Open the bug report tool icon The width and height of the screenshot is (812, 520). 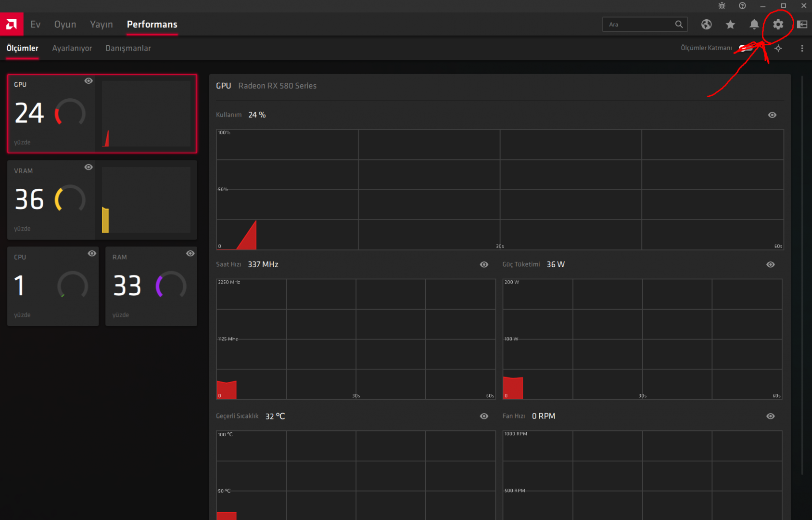tap(722, 6)
